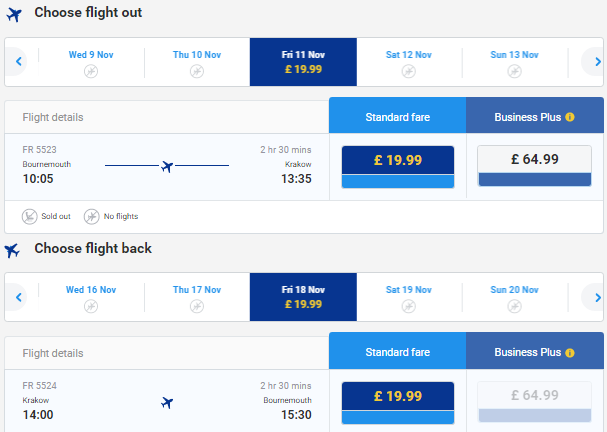Click the No flights legend icon

click(x=92, y=216)
